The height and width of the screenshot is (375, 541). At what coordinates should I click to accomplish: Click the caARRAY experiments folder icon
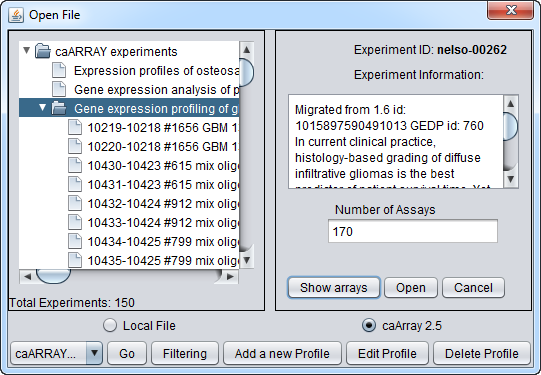tap(43, 51)
